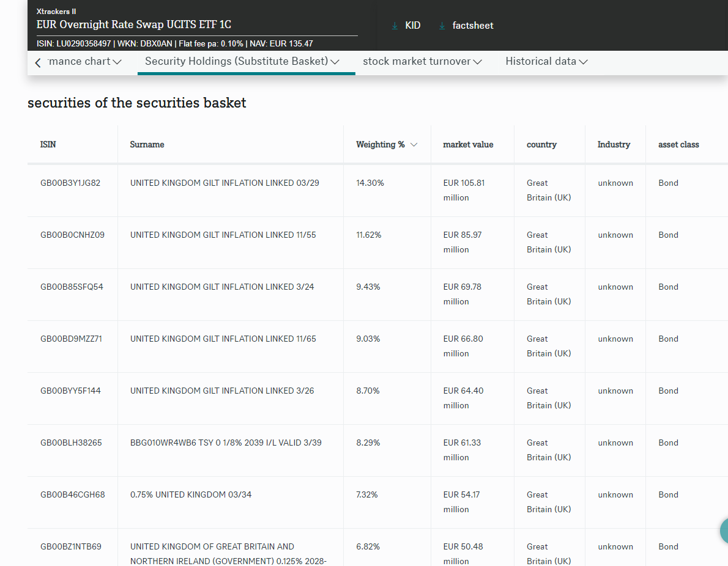
Task: Click ISIN GB00BZ1NTB69
Action: pos(70,546)
